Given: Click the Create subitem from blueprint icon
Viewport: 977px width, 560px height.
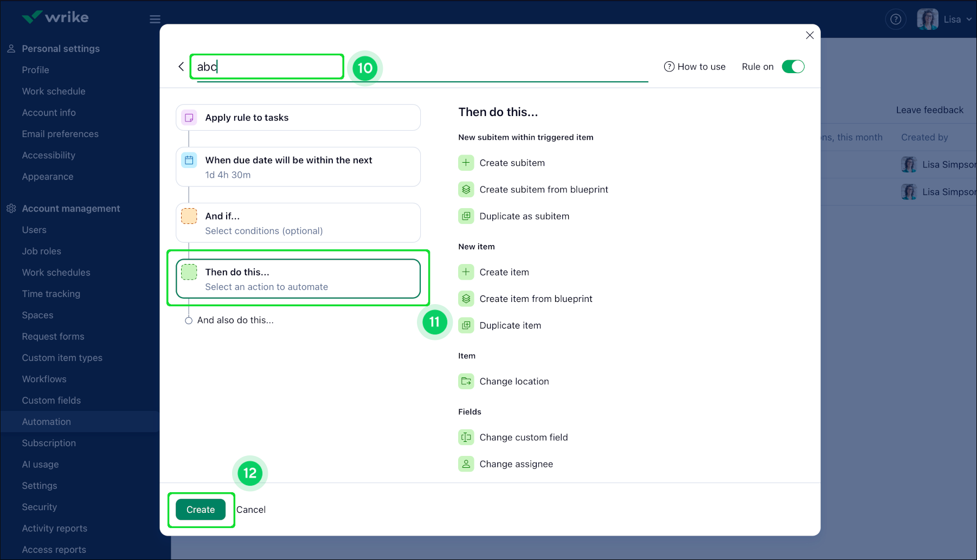Looking at the screenshot, I should pyautogui.click(x=466, y=189).
